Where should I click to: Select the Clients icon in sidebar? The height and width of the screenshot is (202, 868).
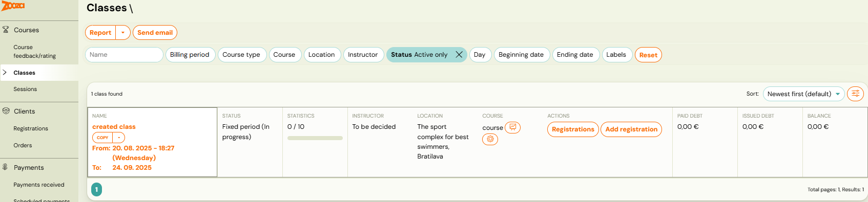6,111
